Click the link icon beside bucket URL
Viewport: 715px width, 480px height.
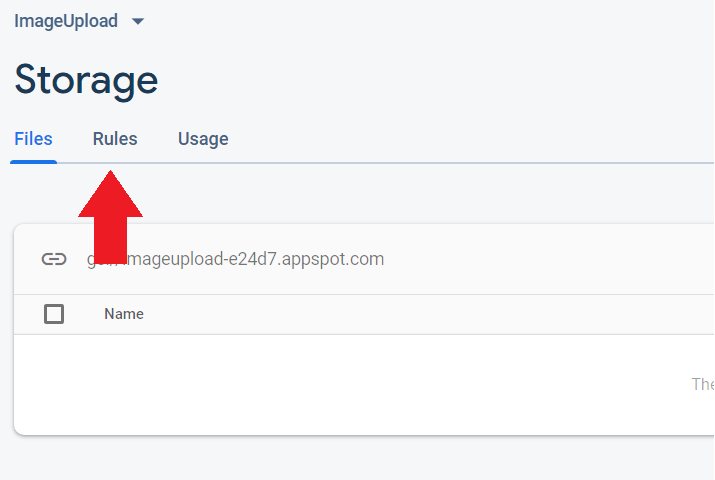[x=54, y=260]
